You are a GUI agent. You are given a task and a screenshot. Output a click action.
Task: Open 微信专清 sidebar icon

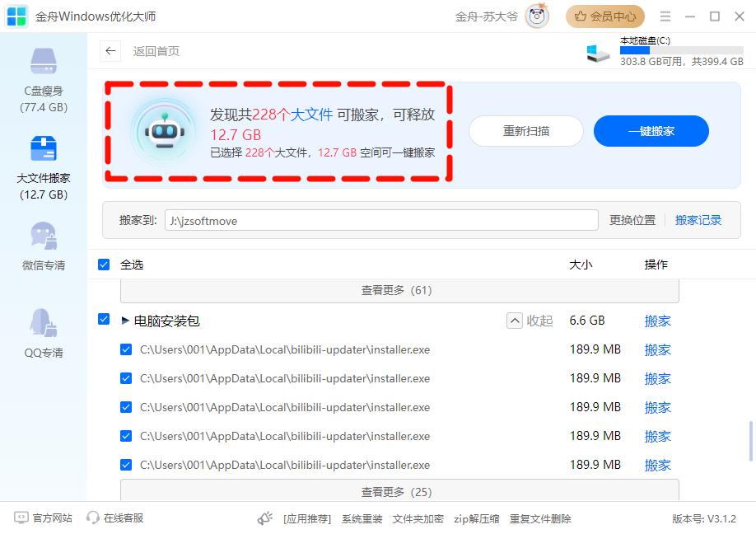[44, 237]
